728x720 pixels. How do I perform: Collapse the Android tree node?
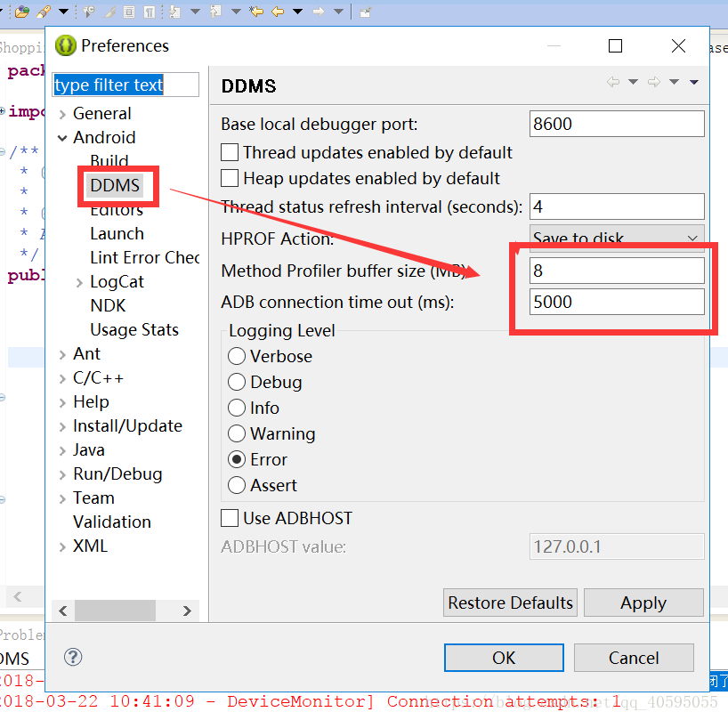pos(62,138)
